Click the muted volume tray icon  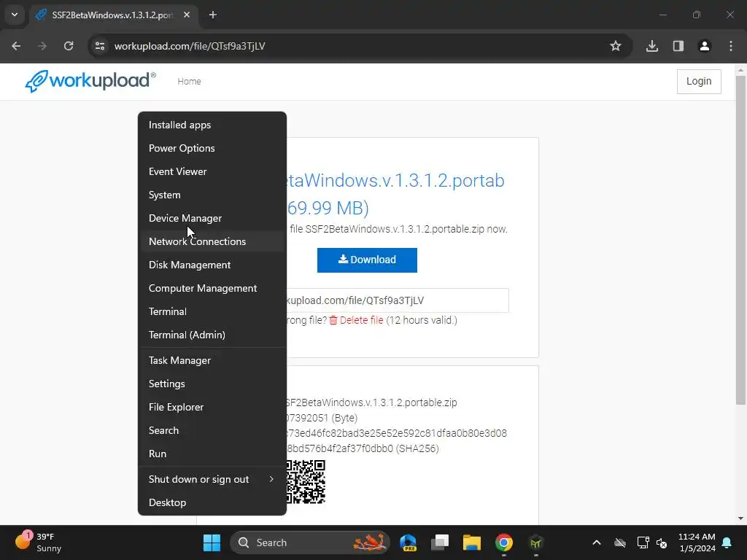(x=662, y=542)
